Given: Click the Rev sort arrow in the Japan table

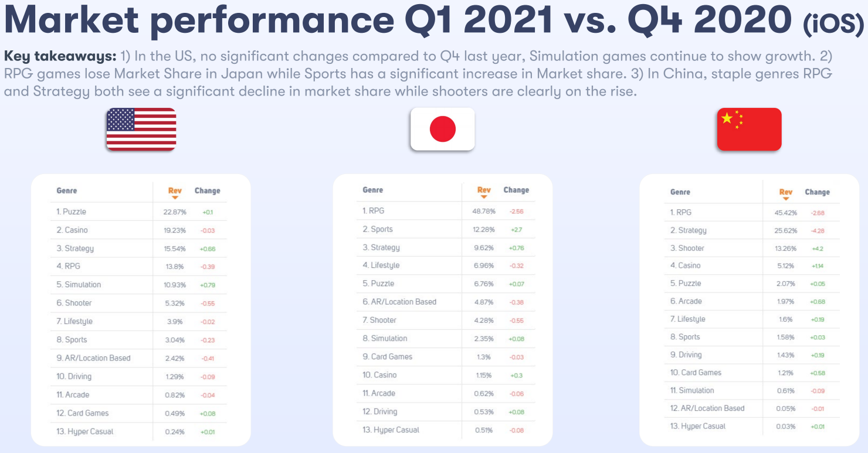Looking at the screenshot, I should pyautogui.click(x=484, y=197).
